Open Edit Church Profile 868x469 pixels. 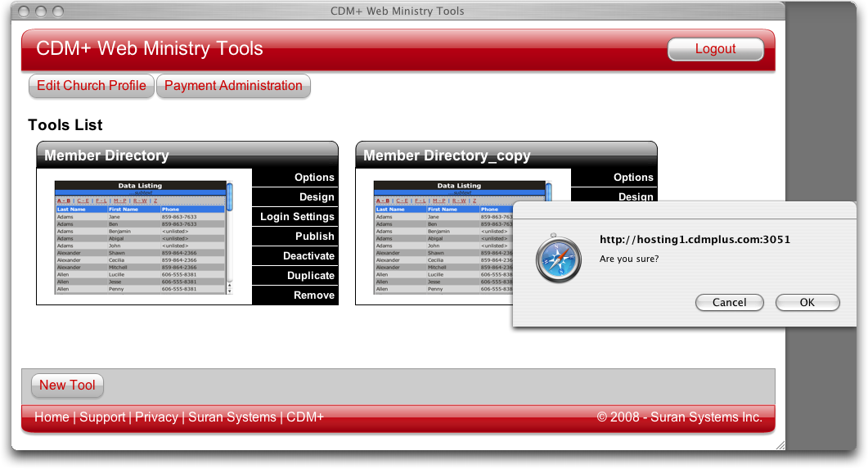coord(92,86)
